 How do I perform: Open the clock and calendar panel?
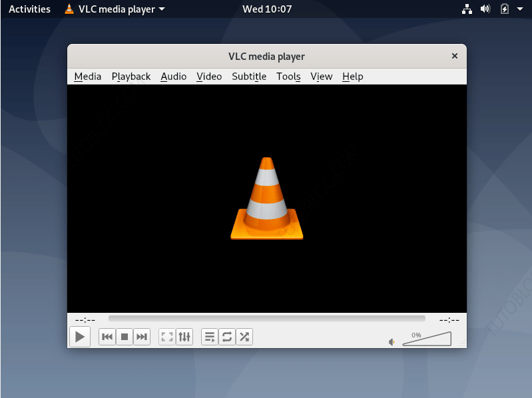point(267,9)
